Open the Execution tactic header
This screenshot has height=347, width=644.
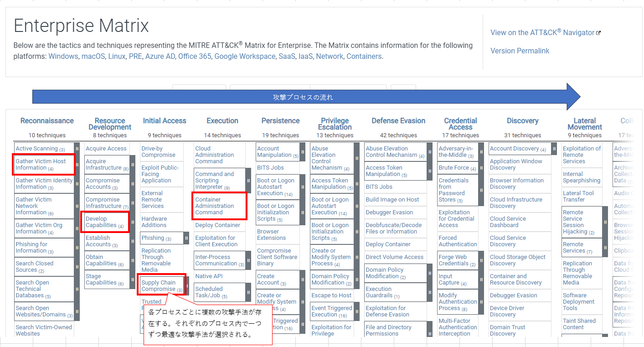(222, 121)
